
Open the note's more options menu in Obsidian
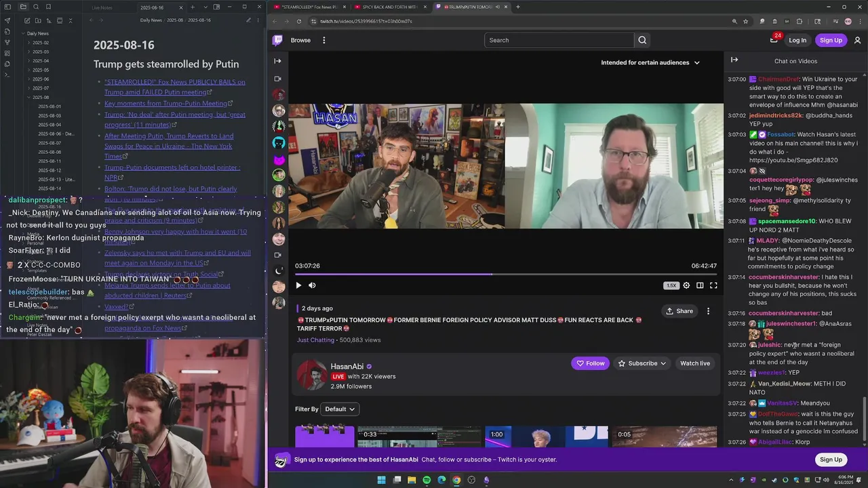click(x=257, y=20)
